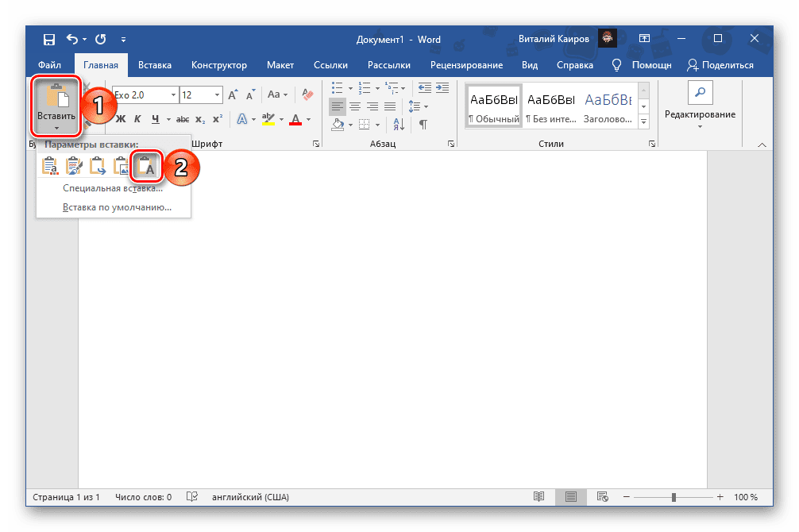Click the bulleted list icon
Image resolution: width=799 pixels, height=532 pixels.
[338, 88]
